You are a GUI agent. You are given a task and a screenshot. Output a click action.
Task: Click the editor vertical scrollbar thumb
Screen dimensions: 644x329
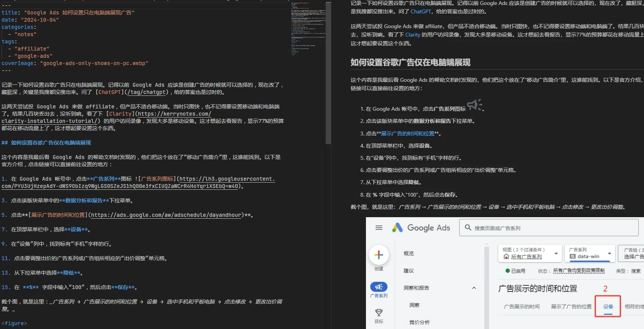click(328, 73)
